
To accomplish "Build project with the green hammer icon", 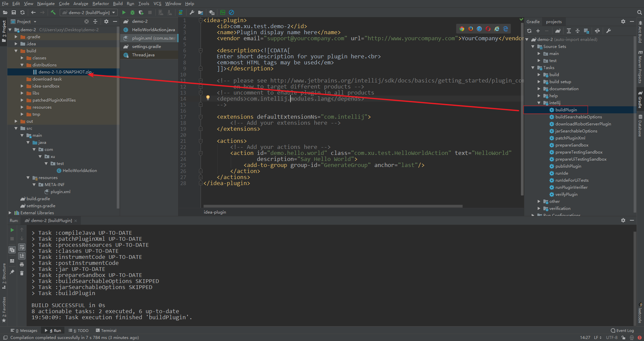I will (x=53, y=12).
